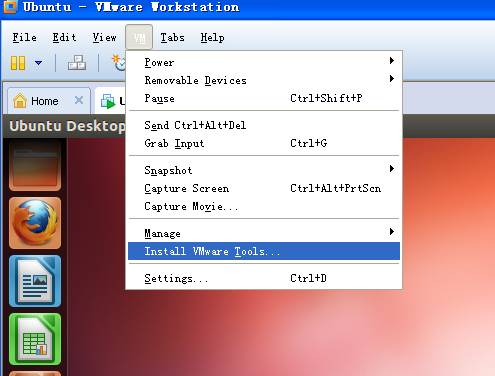Open the File menu

click(x=25, y=37)
